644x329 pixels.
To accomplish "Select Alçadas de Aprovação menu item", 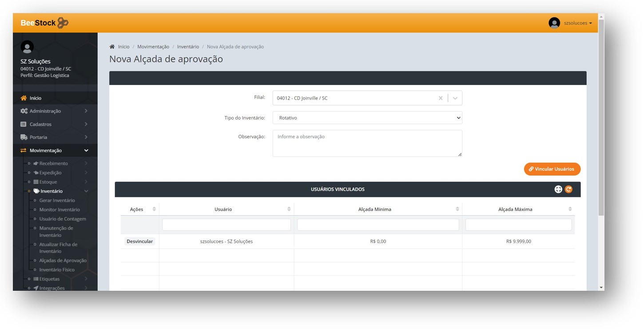I will coord(63,261).
